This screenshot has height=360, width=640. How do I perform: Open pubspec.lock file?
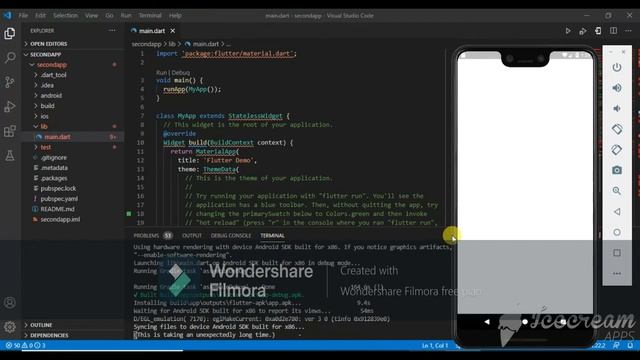[58, 189]
